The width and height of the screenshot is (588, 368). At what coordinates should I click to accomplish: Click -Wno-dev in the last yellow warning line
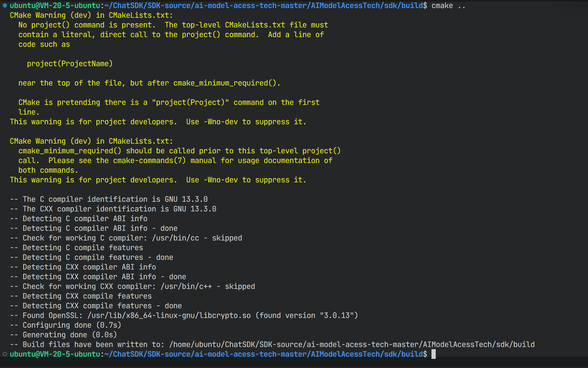click(221, 180)
